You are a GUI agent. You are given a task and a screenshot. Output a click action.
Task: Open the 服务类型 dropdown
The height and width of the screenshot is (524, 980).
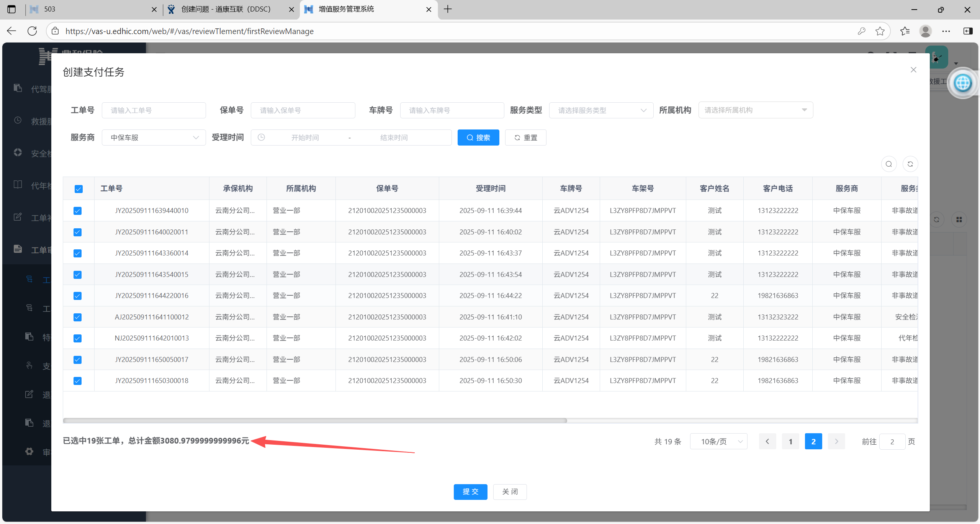(x=601, y=110)
